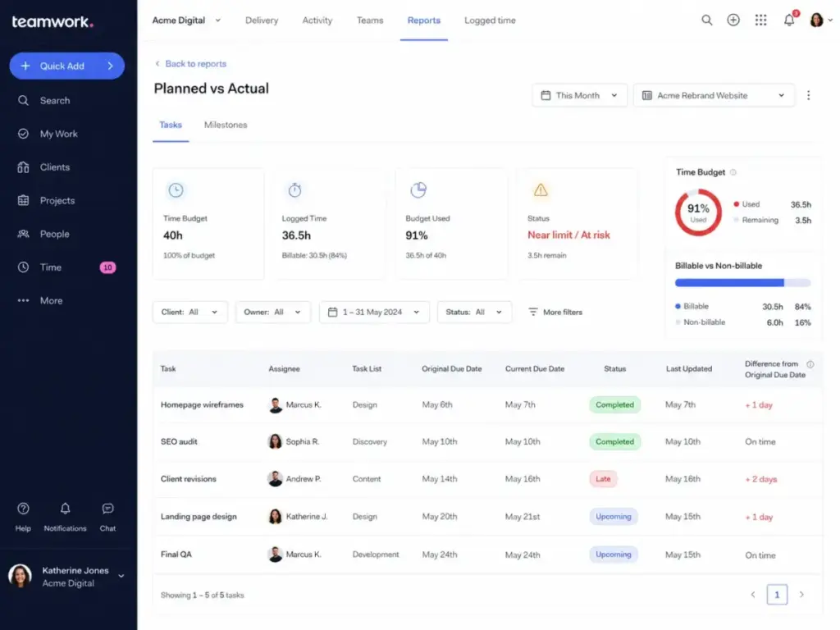Click 'Showing 1 – 5 of 5 tasks' text
This screenshot has height=630, width=840.
[x=202, y=596]
